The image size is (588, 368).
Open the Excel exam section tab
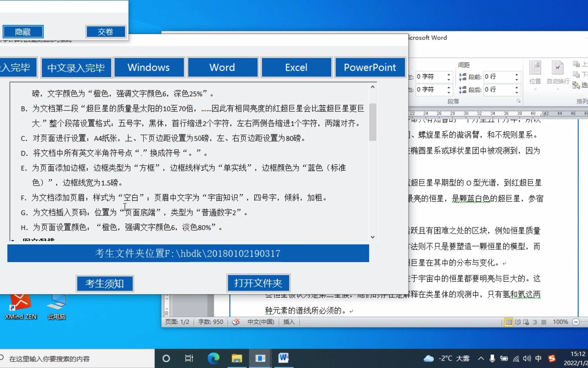296,67
